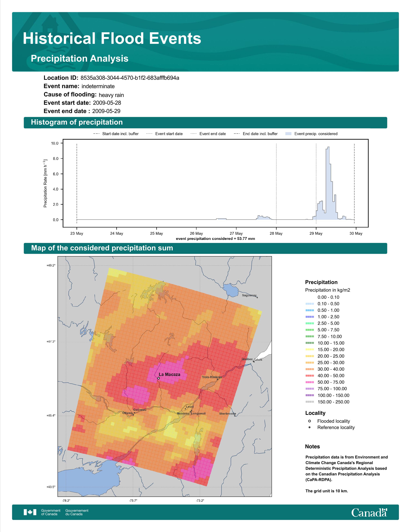Click the Location ID value text
The image size is (411, 532).
(x=130, y=78)
